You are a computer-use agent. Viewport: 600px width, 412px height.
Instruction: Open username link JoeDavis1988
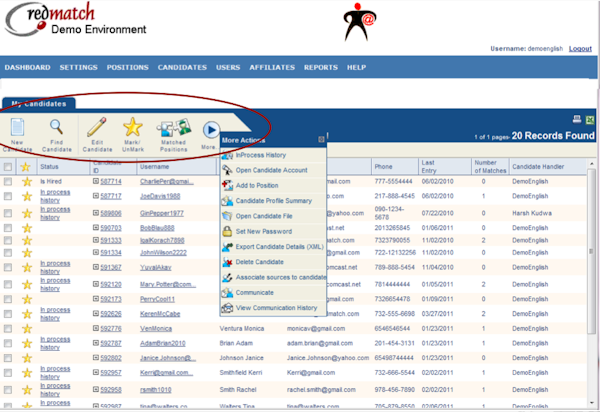(x=160, y=196)
